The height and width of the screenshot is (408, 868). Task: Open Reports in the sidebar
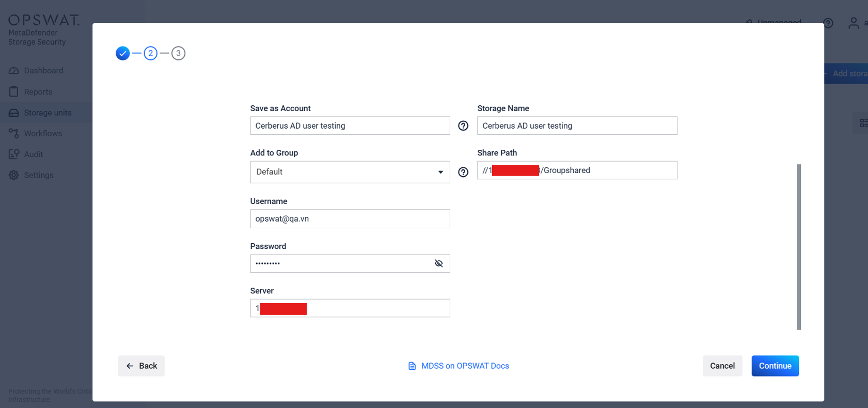[x=38, y=91]
